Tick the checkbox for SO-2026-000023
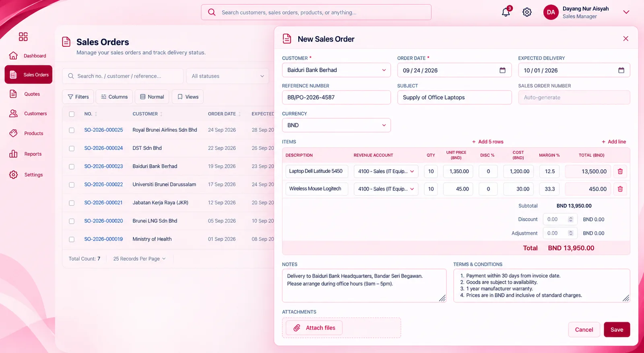Image resolution: width=644 pixels, height=353 pixels. [x=72, y=166]
